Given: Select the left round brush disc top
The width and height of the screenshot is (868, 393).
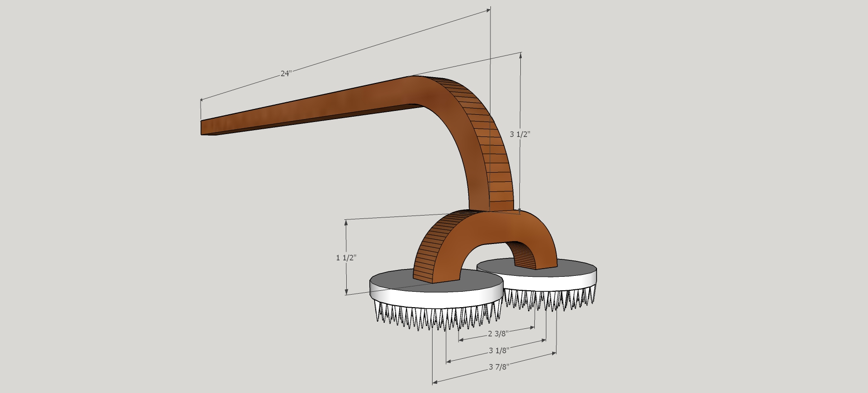Looking at the screenshot, I should point(395,281).
